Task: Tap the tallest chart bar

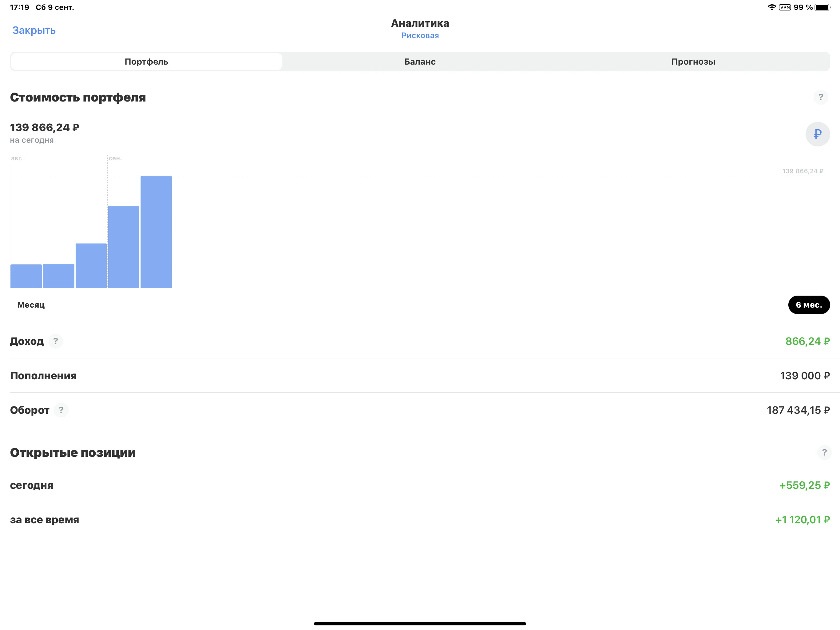Action: [156, 232]
